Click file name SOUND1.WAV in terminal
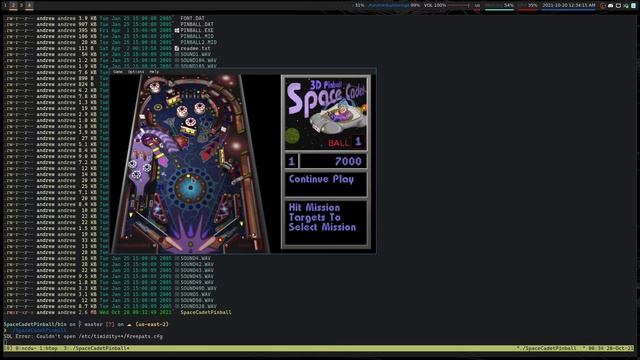The width and height of the screenshot is (640, 360). tap(196, 54)
